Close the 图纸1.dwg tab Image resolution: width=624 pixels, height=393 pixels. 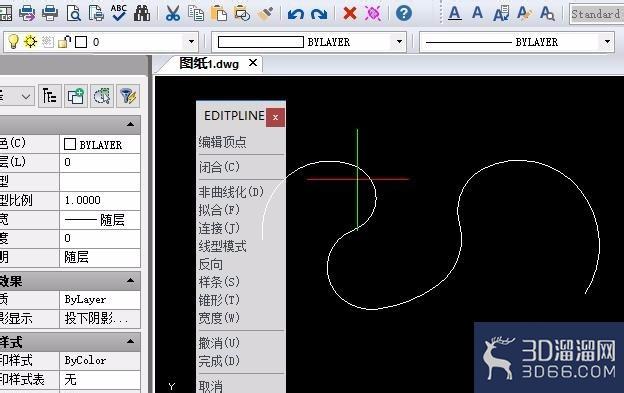253,63
